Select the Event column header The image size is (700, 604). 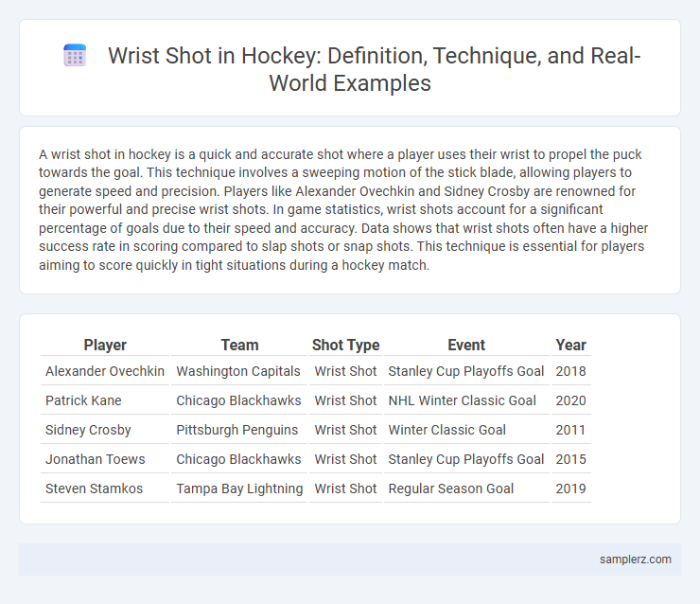pyautogui.click(x=466, y=345)
